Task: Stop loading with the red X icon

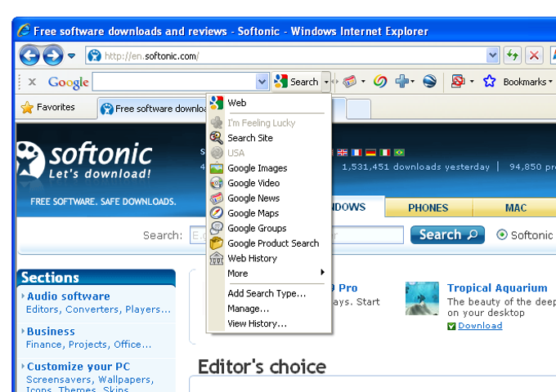Action: 534,56
